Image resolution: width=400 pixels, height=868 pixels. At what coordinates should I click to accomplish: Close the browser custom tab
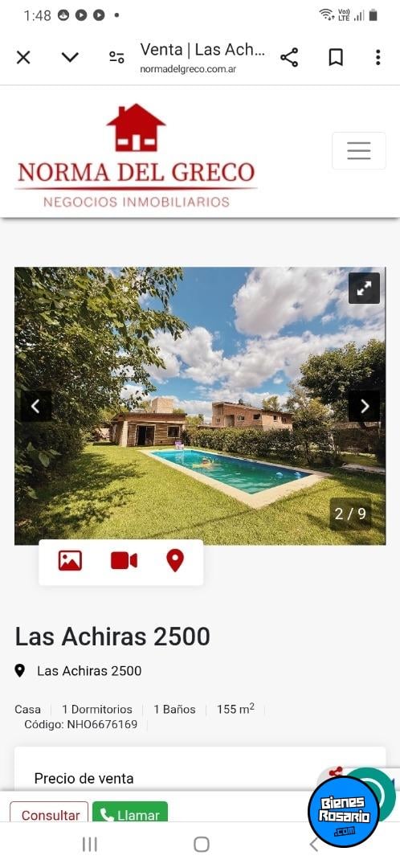click(23, 57)
